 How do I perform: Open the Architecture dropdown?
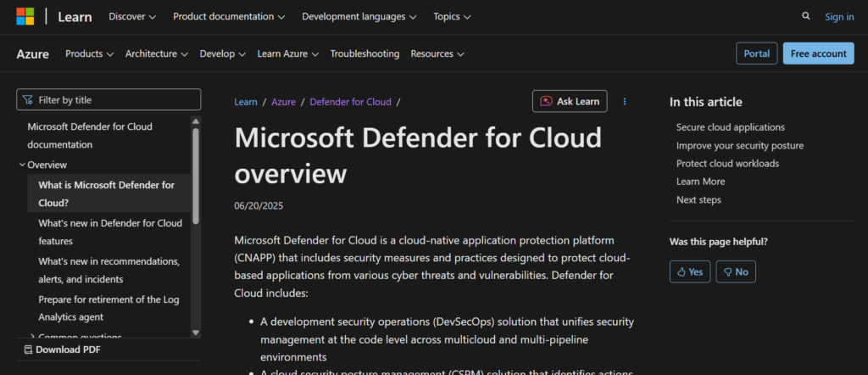(x=157, y=53)
